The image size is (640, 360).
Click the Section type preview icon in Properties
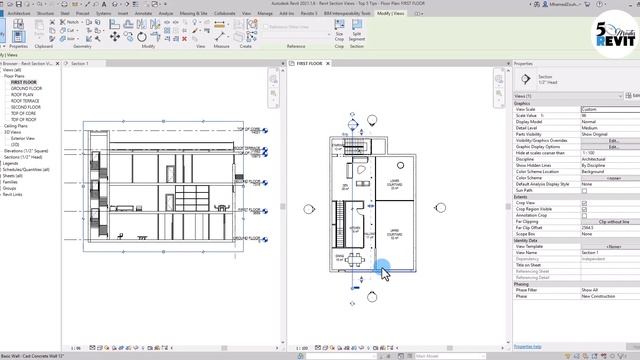pyautogui.click(x=526, y=79)
